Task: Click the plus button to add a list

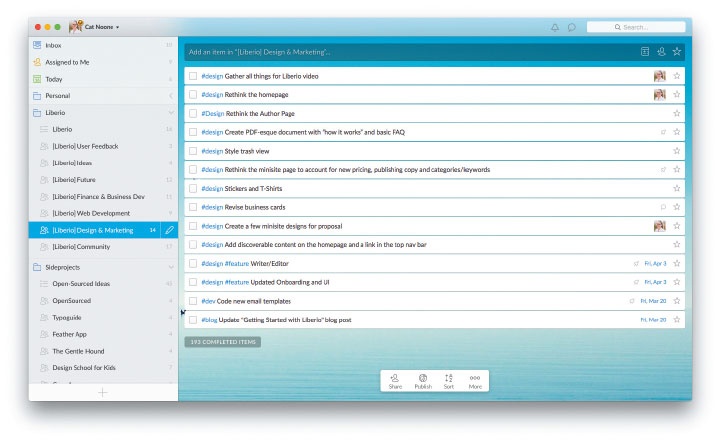Action: point(103,392)
